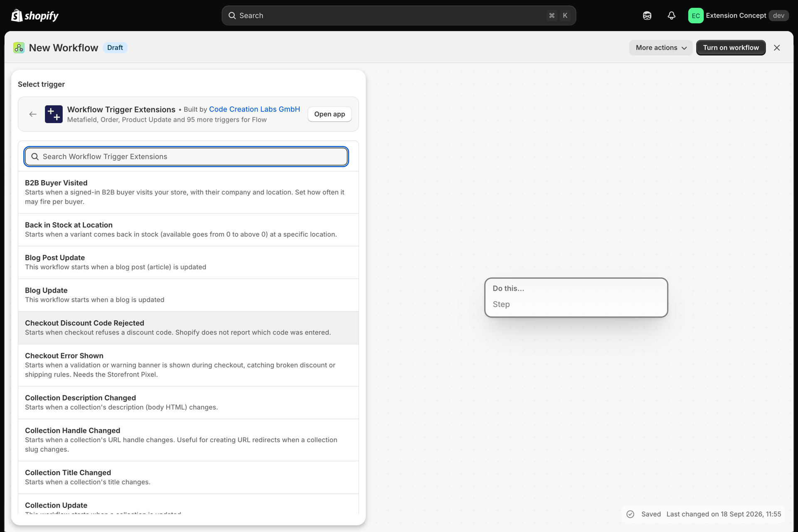Screen dimensions: 798x532
Task: Click the Shopify logo
Action: pos(34,15)
